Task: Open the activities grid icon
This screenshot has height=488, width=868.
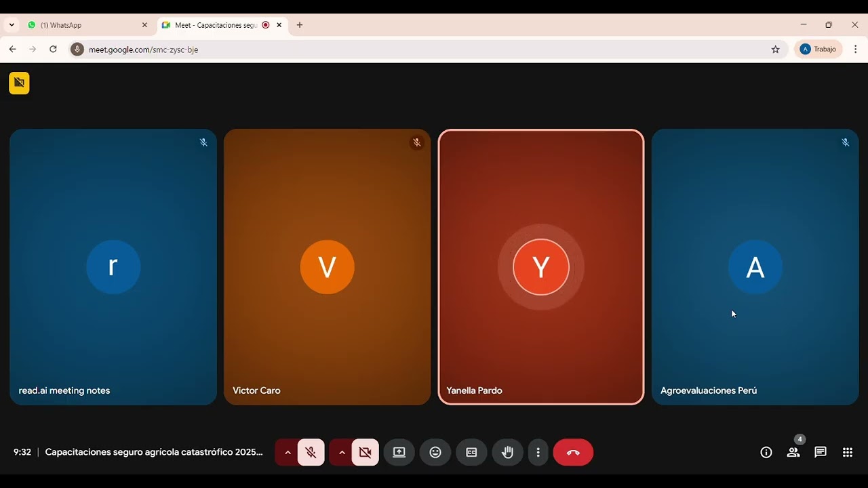Action: (848, 452)
